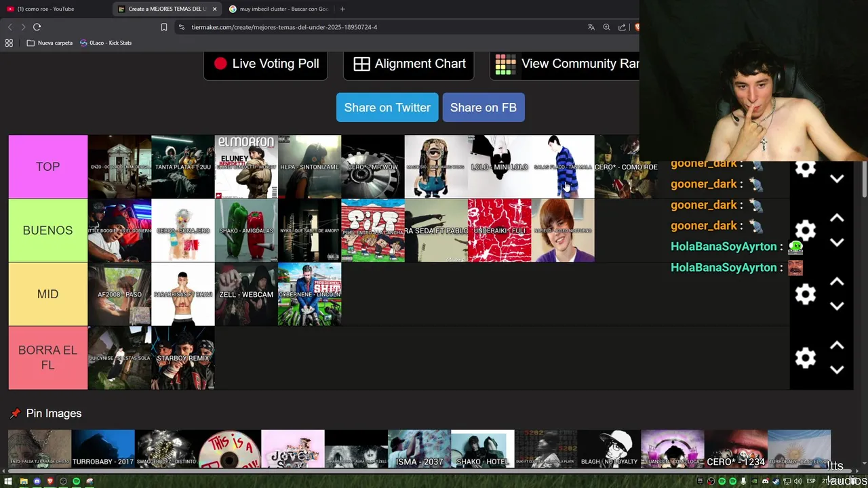Select the 'AF2008 - PASO' image
Screen dimensions: 868x488
click(x=119, y=294)
